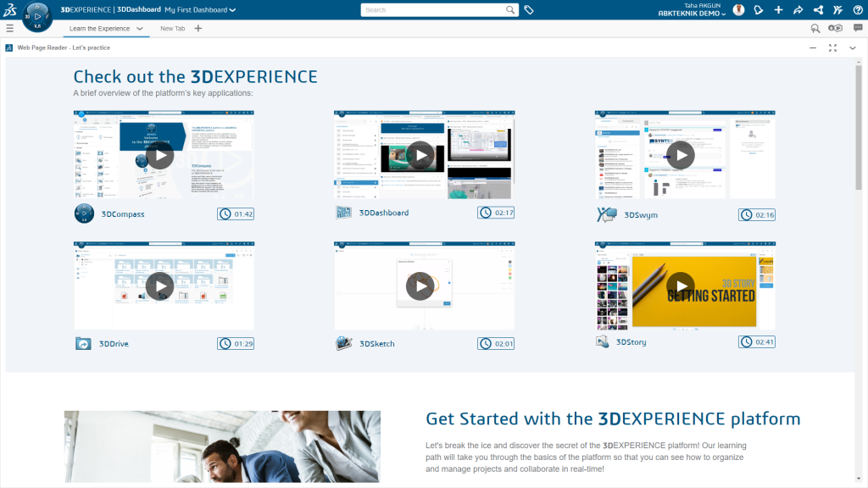Image resolution: width=868 pixels, height=488 pixels.
Task: Add a new dashboard tab with plus button
Action: [x=198, y=28]
